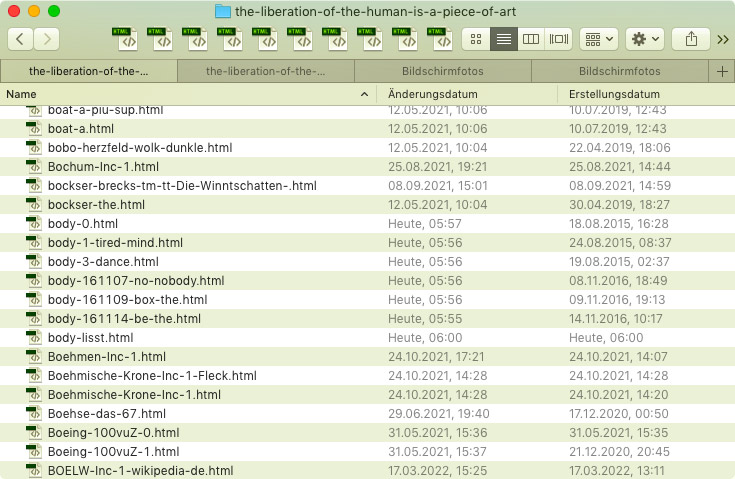Expand the toolbar overflow chevron

[722, 39]
